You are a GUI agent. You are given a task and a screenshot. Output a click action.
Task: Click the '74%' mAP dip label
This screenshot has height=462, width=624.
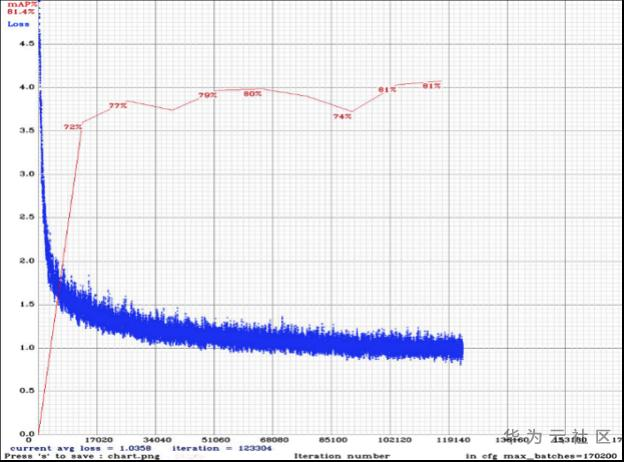[x=343, y=117]
